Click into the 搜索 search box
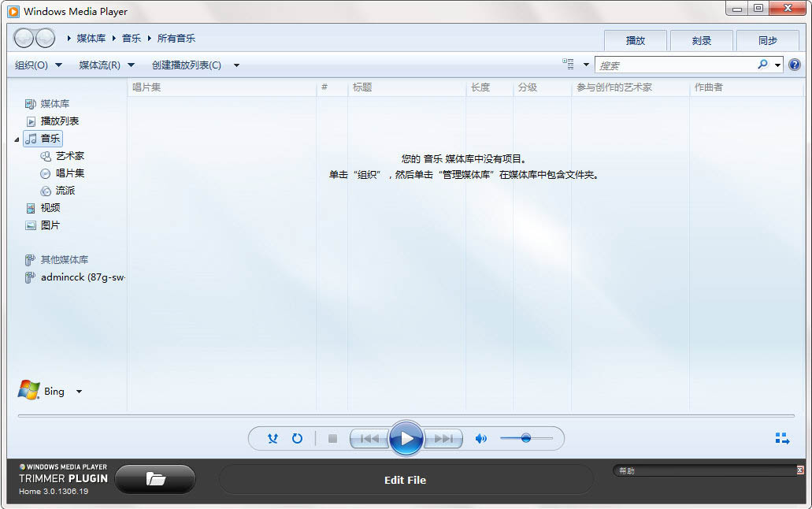Viewport: 812px width, 509px height. point(676,65)
